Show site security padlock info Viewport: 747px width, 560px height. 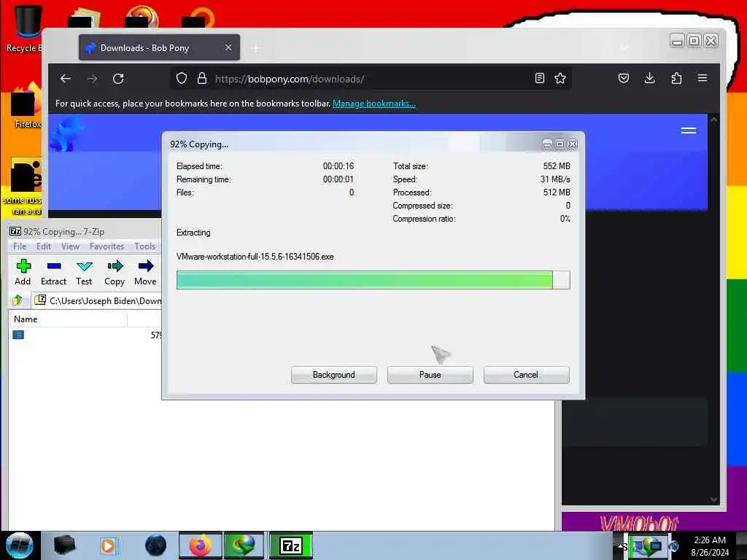coord(202,79)
